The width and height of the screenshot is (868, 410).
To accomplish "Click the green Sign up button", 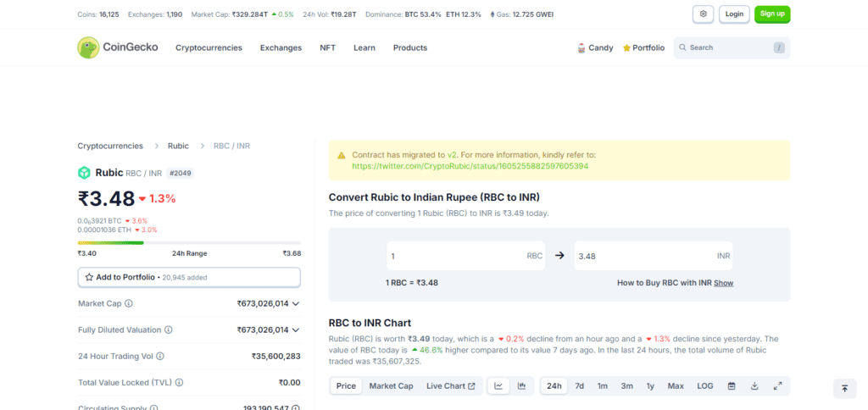I will [772, 14].
